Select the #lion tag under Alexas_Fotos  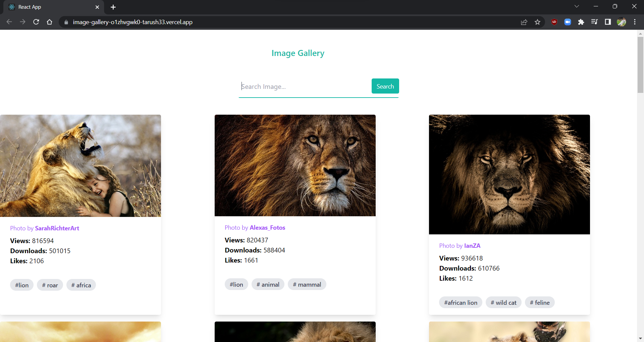pos(236,284)
